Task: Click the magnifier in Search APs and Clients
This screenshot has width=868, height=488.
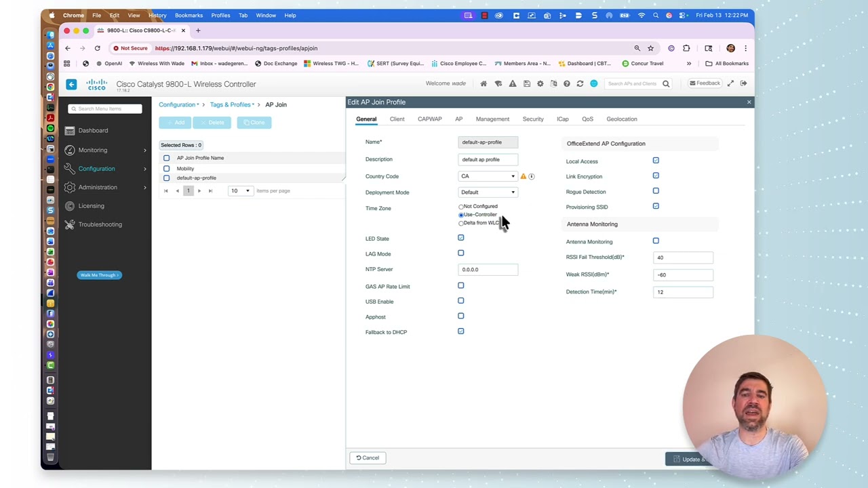Action: click(x=666, y=83)
